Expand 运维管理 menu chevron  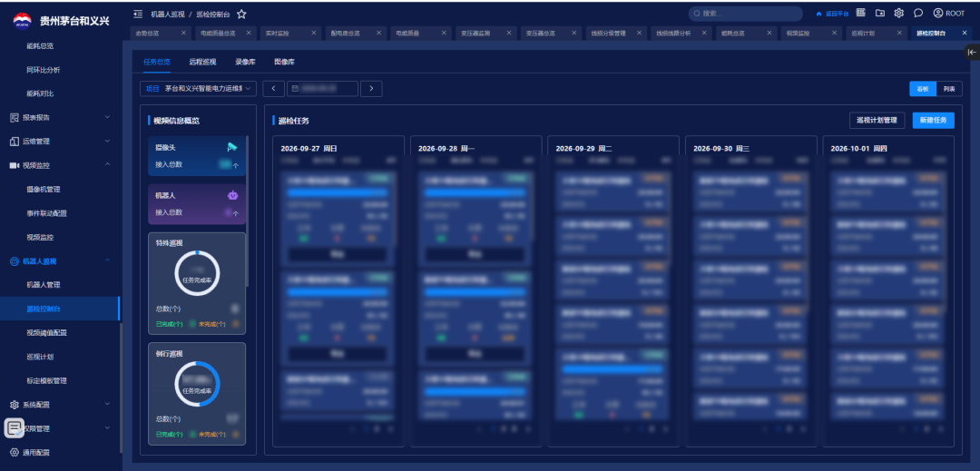coord(107,142)
